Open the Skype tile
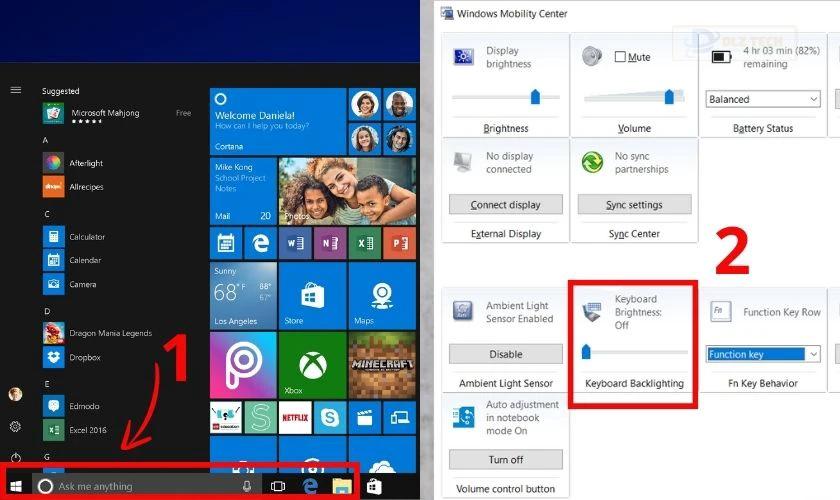The width and height of the screenshot is (840, 500). pyautogui.click(x=330, y=417)
